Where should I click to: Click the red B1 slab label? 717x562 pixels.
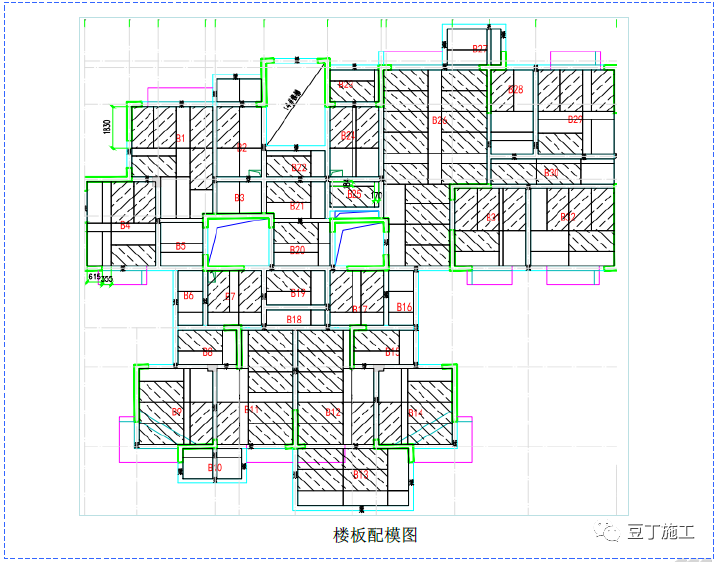[181, 138]
